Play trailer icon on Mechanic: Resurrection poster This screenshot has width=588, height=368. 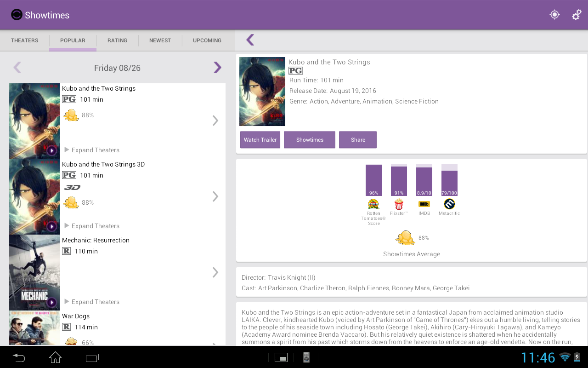click(52, 302)
